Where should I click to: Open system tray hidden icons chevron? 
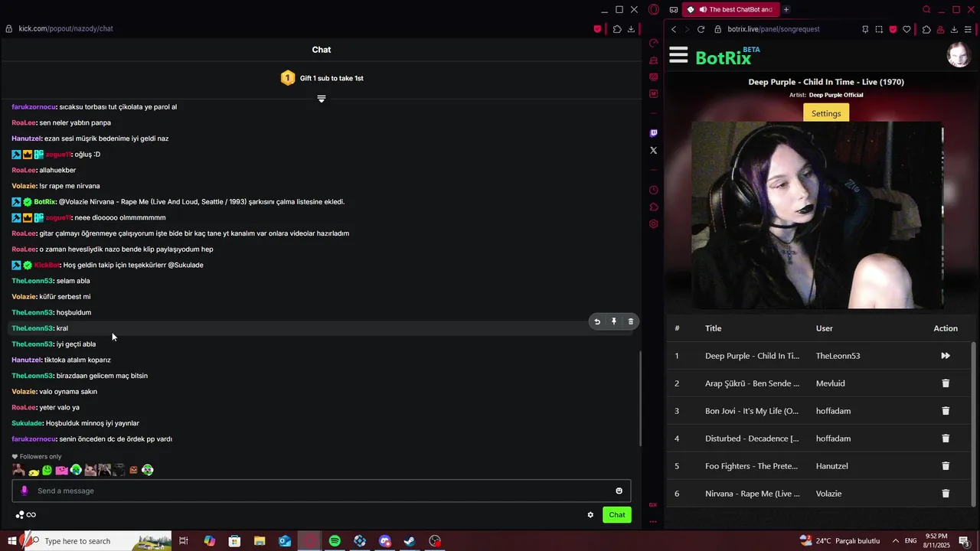pyautogui.click(x=896, y=541)
